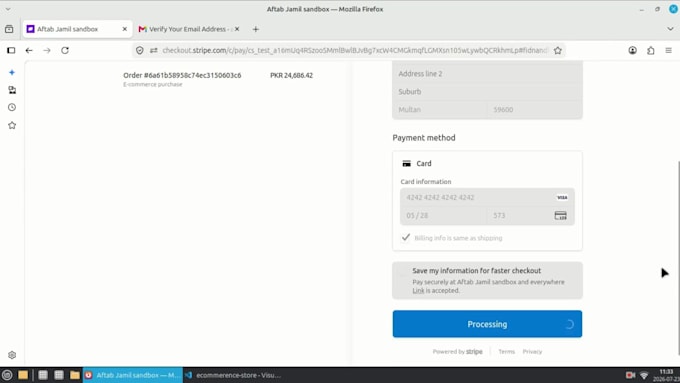Open Firefox account profile icon
The image size is (680, 383).
pos(633,50)
